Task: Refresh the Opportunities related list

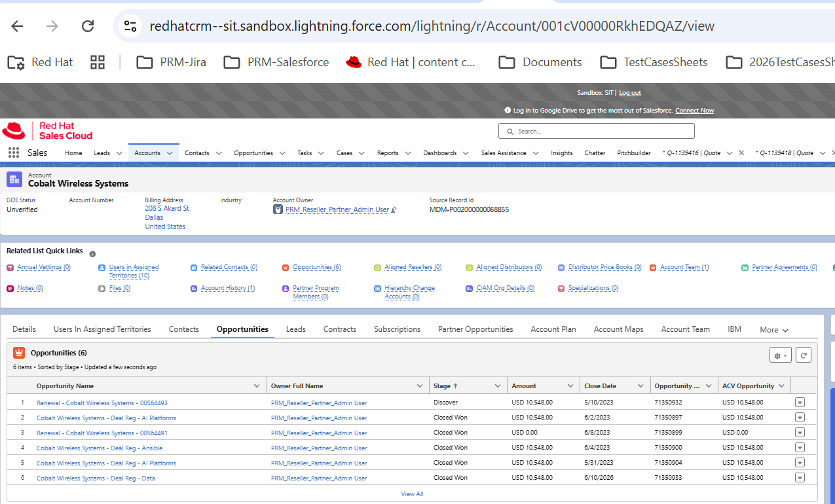Action: [x=804, y=355]
